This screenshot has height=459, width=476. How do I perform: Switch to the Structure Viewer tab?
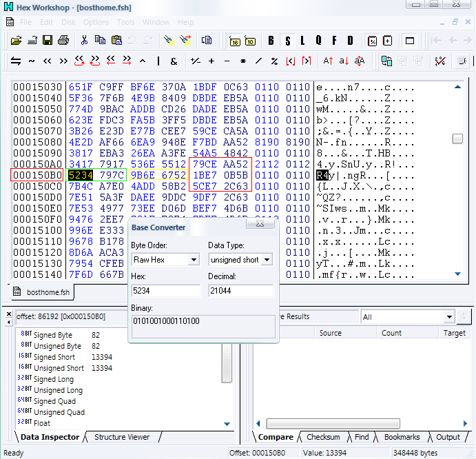click(122, 437)
